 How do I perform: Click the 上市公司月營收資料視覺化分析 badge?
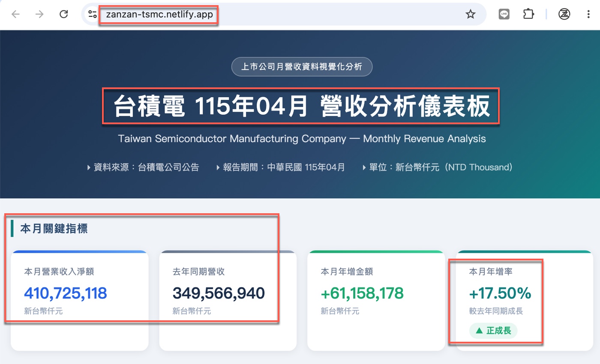click(302, 67)
